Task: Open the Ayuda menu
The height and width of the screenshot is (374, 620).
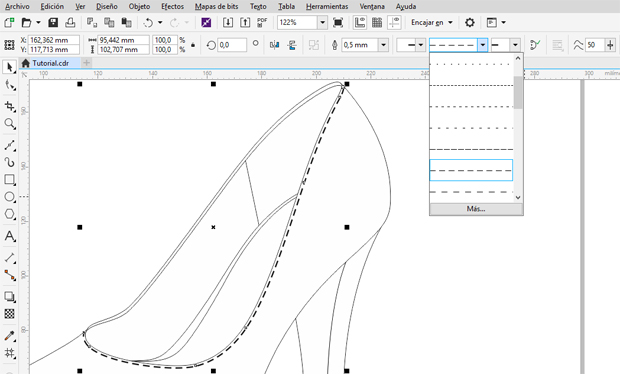Action: [x=406, y=6]
